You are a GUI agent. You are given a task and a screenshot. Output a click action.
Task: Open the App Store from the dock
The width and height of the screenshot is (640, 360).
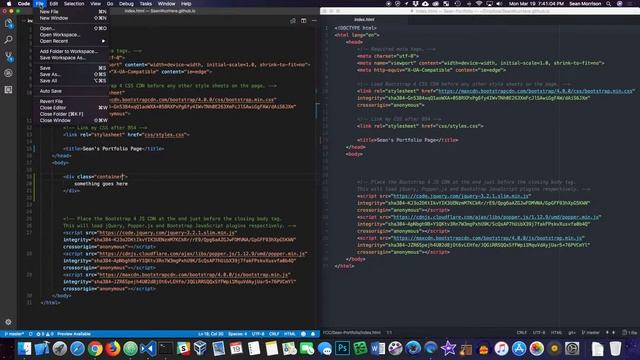[x=519, y=349]
